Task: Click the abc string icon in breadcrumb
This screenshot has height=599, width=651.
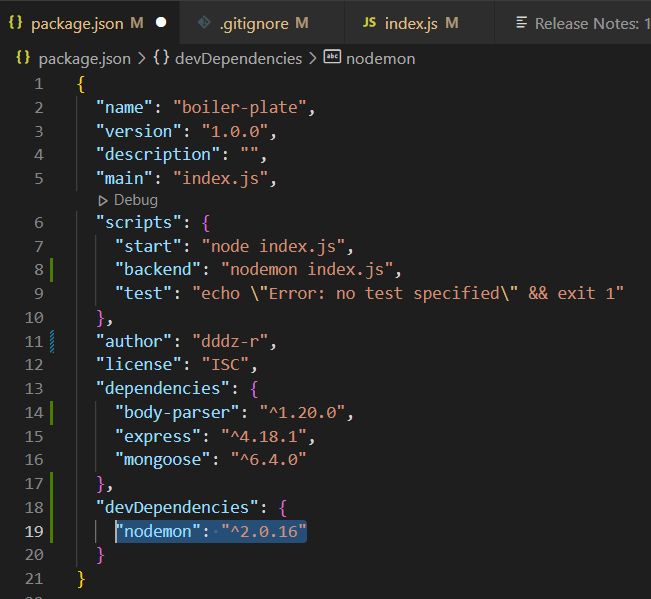Action: tap(332, 56)
